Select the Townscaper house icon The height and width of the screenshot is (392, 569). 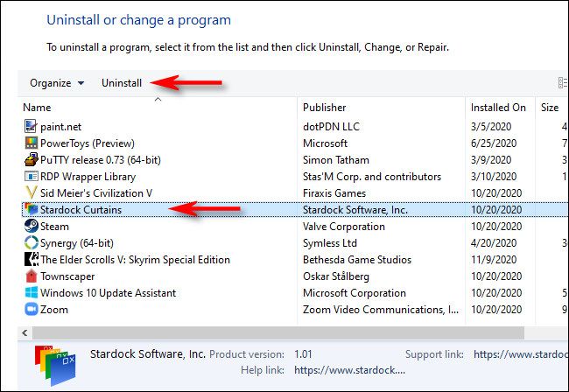point(32,276)
